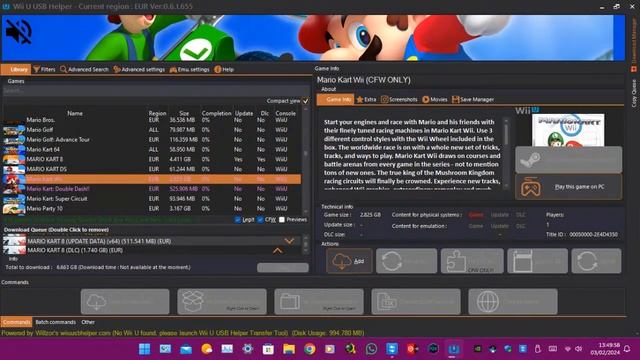
Task: Switch to the Save Manager tab
Action: coord(473,100)
